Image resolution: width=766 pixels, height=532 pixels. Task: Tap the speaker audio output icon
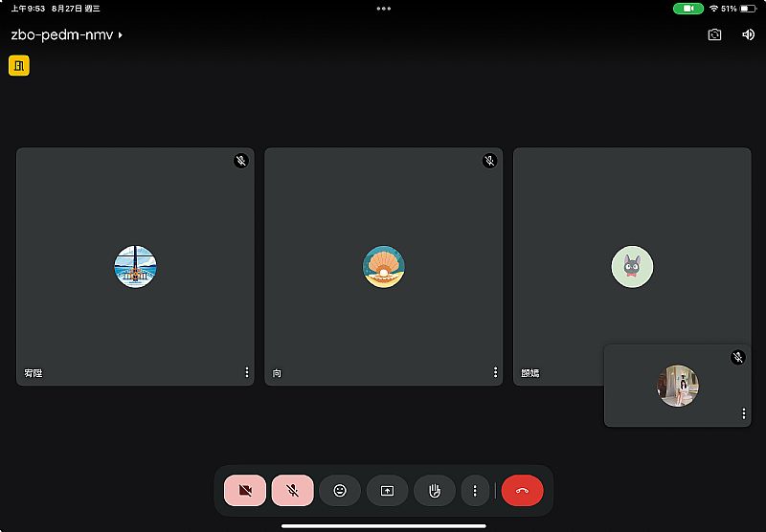pyautogui.click(x=748, y=34)
